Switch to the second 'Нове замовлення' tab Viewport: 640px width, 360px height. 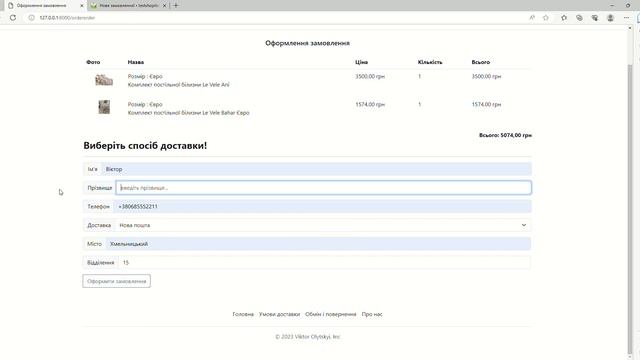[127, 6]
